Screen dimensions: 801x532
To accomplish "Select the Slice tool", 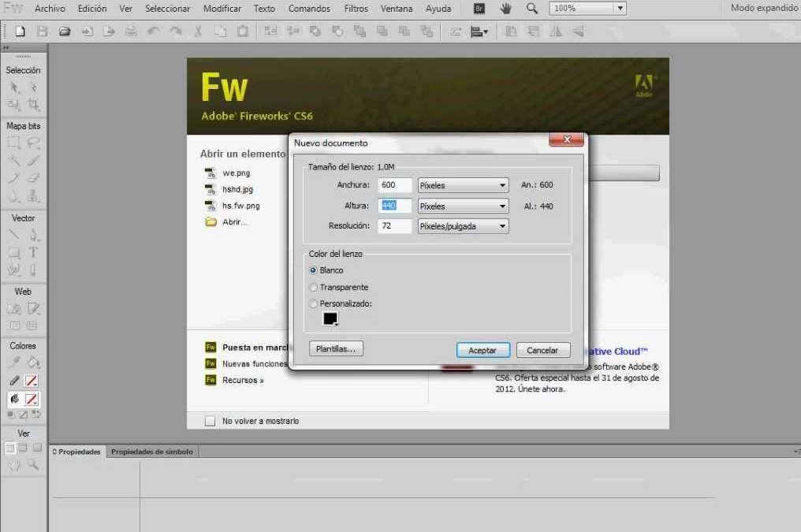I will (x=33, y=308).
